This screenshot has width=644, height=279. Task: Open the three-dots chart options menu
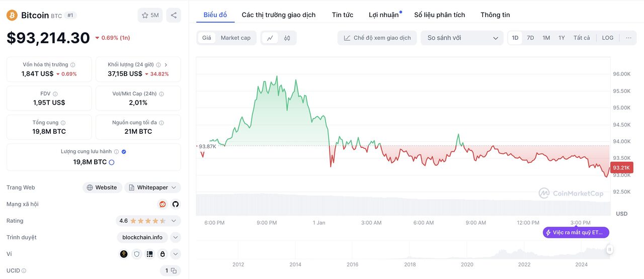click(628, 38)
